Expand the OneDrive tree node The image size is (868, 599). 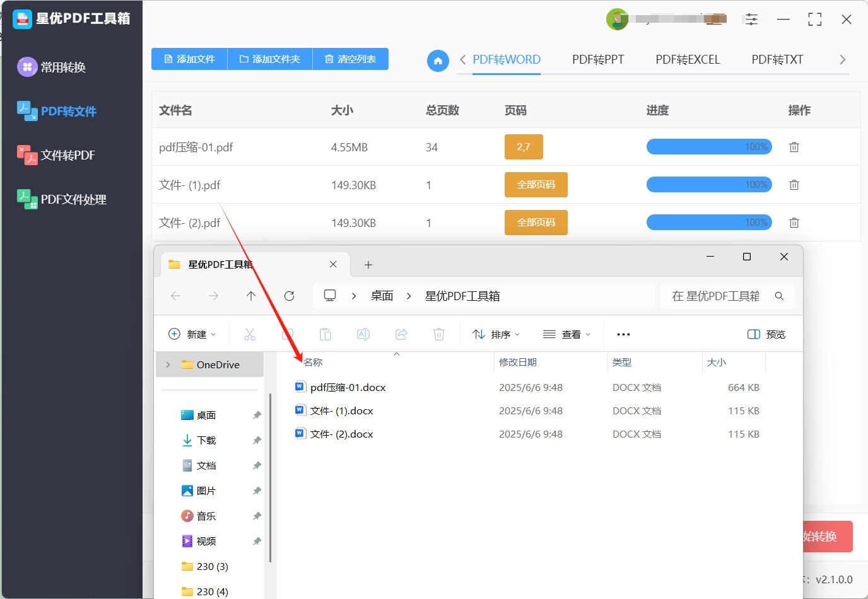[x=168, y=364]
